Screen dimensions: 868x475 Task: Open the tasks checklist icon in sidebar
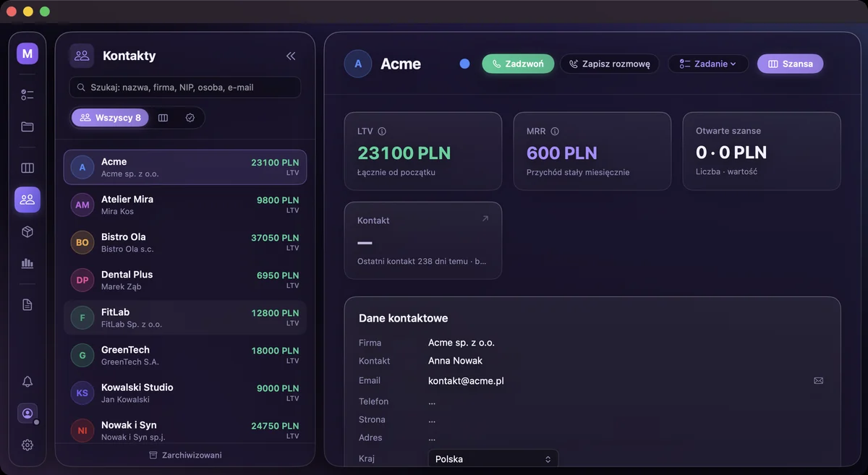[x=27, y=95]
